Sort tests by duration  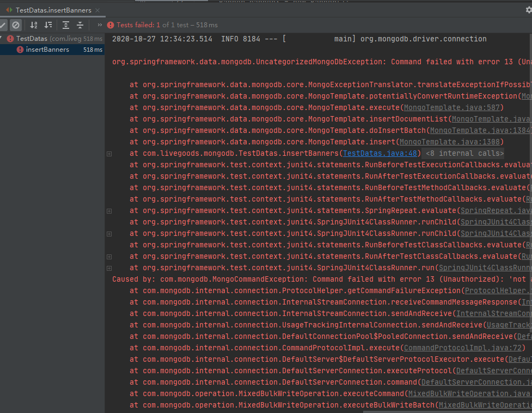[48, 25]
